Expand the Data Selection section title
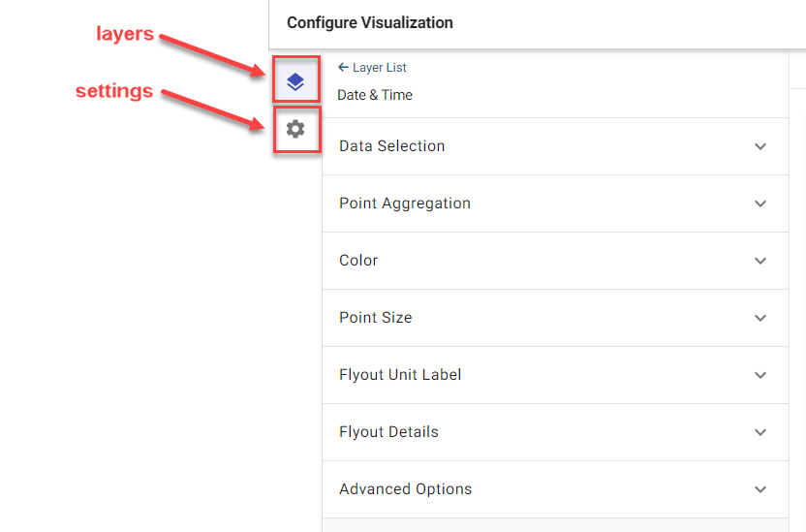The height and width of the screenshot is (532, 806). point(391,146)
